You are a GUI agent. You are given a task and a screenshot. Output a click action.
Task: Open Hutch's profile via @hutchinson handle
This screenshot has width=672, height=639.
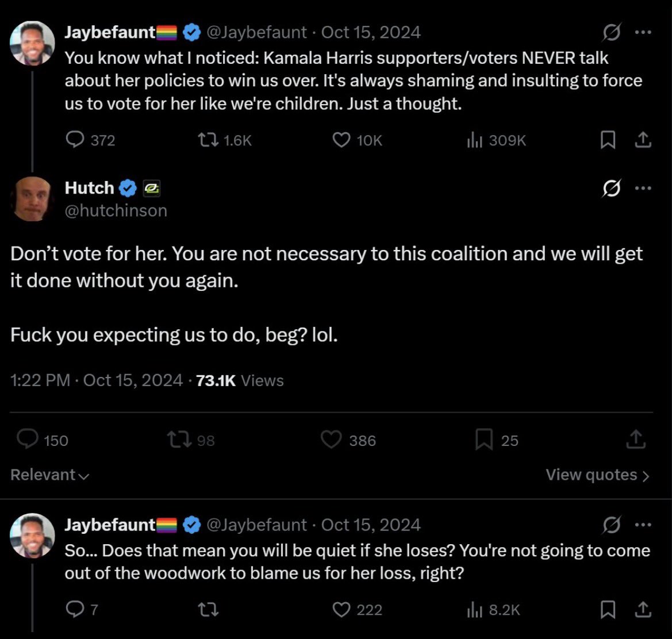116,211
